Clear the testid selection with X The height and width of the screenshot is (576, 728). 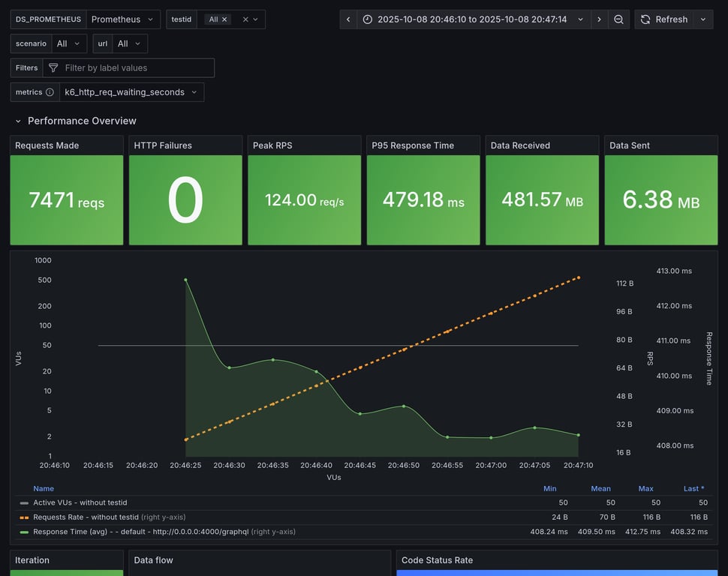245,19
